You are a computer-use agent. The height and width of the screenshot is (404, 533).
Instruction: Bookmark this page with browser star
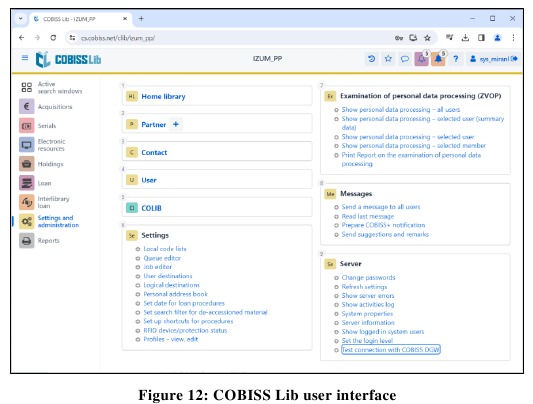427,38
